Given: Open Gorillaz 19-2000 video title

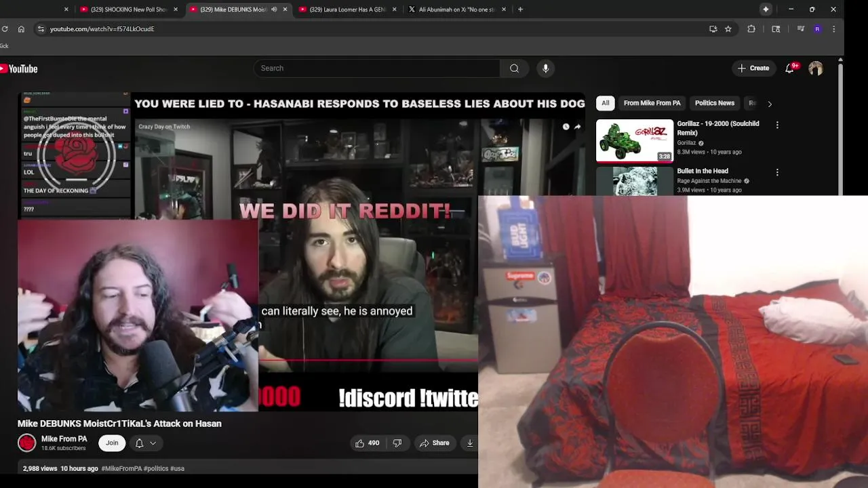Looking at the screenshot, I should point(718,128).
